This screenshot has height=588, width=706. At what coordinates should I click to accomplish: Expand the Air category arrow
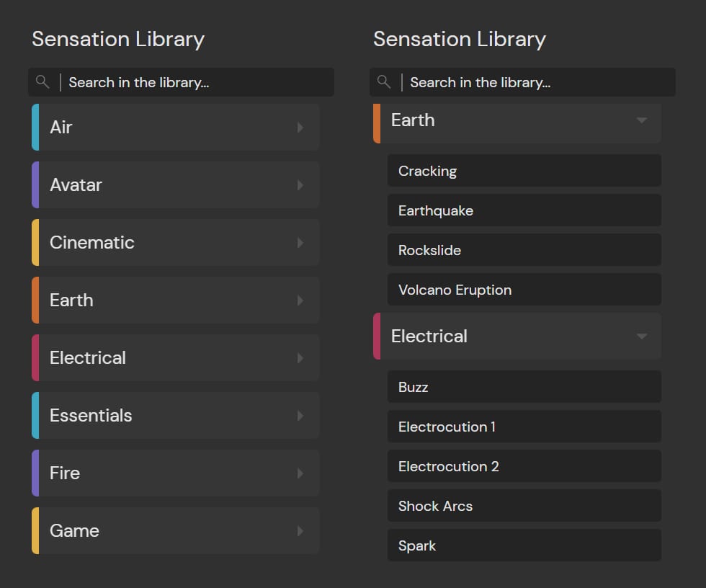[300, 128]
